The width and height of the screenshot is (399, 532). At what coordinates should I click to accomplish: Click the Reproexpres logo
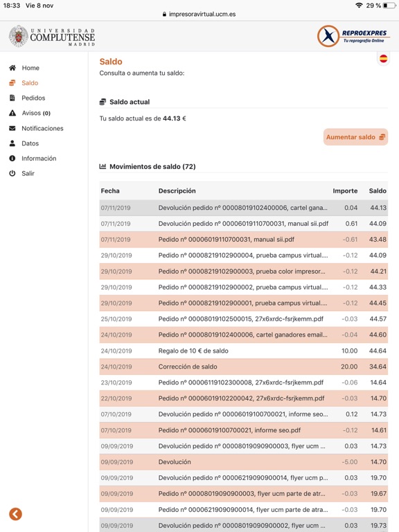pyautogui.click(x=353, y=36)
